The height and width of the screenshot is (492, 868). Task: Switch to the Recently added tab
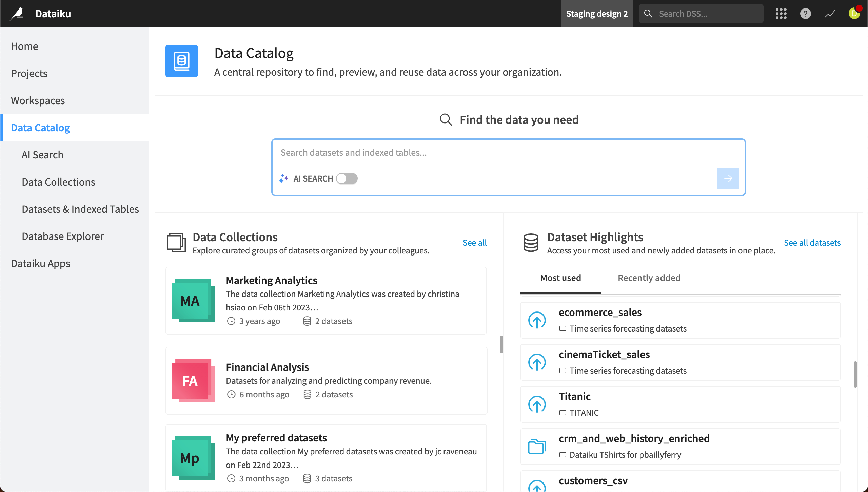pos(649,278)
